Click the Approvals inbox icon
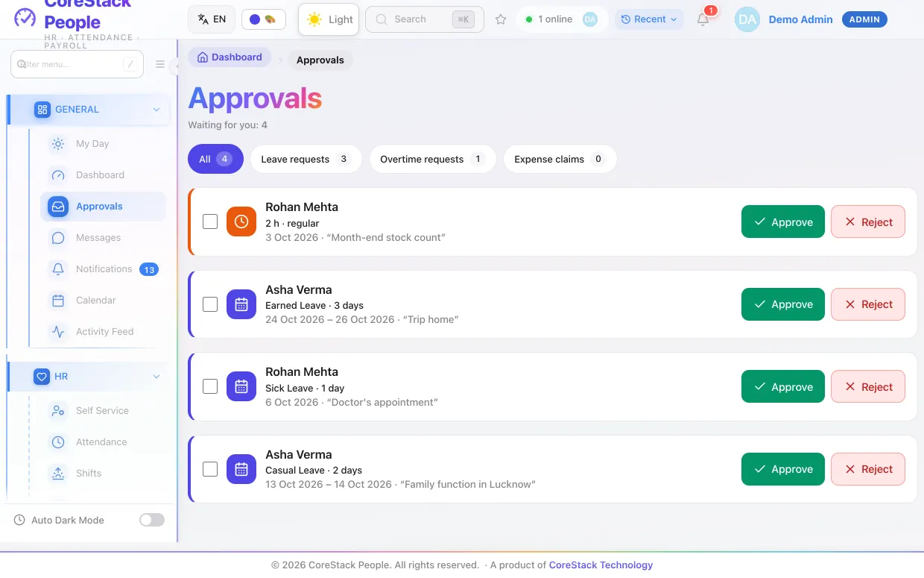This screenshot has height=578, width=924. [58, 207]
